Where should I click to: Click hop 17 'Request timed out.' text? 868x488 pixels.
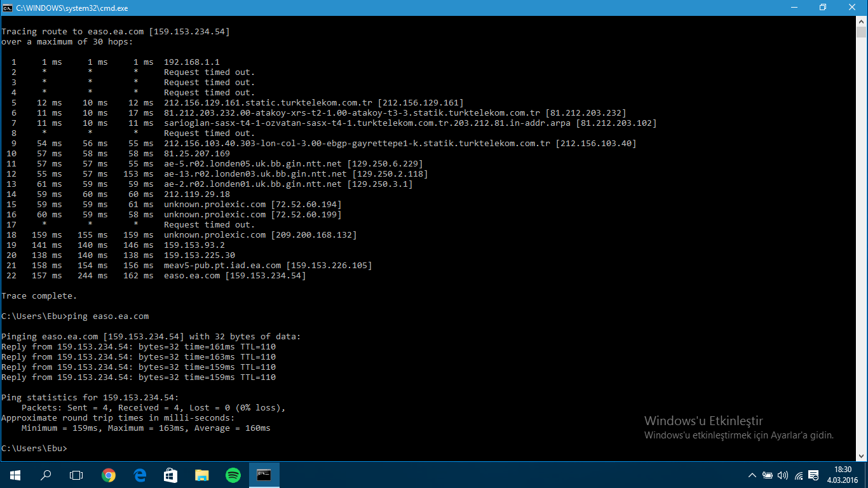pyautogui.click(x=210, y=225)
